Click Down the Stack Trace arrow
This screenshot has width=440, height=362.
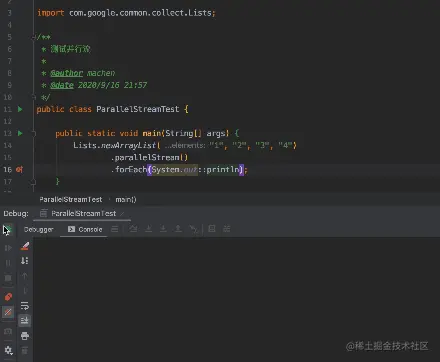pos(25,291)
